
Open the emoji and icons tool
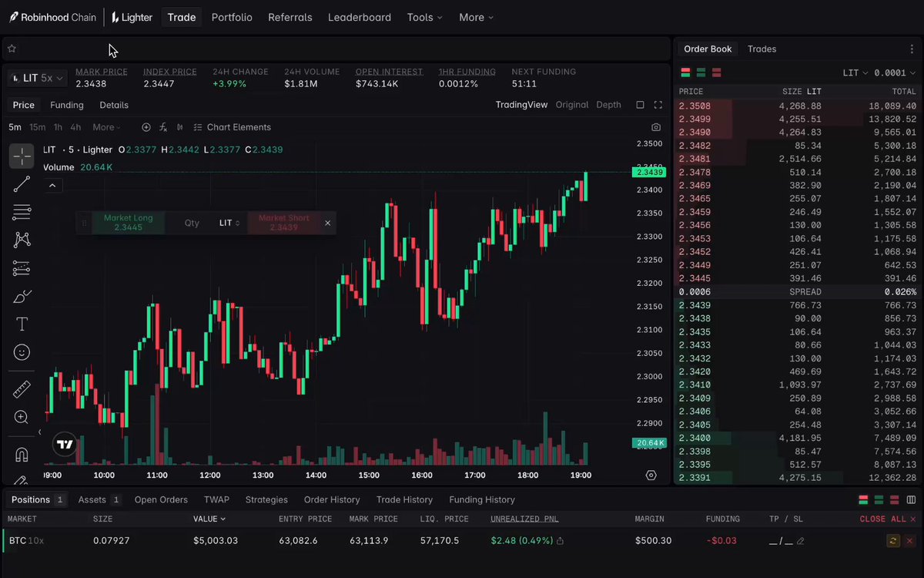[22, 352]
